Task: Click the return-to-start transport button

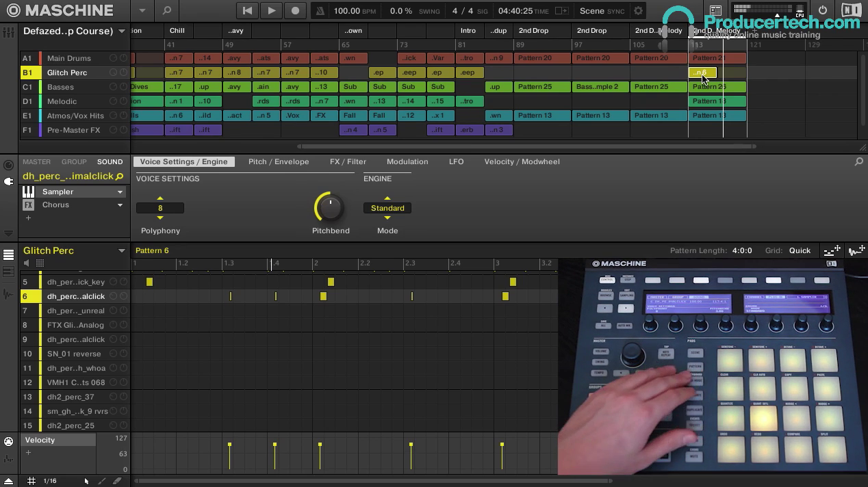Action: [x=247, y=11]
